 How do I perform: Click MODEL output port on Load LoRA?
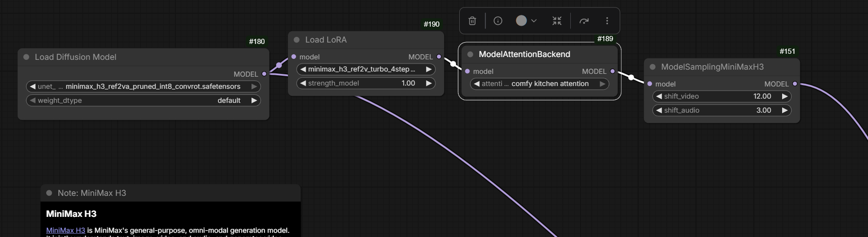(x=439, y=57)
